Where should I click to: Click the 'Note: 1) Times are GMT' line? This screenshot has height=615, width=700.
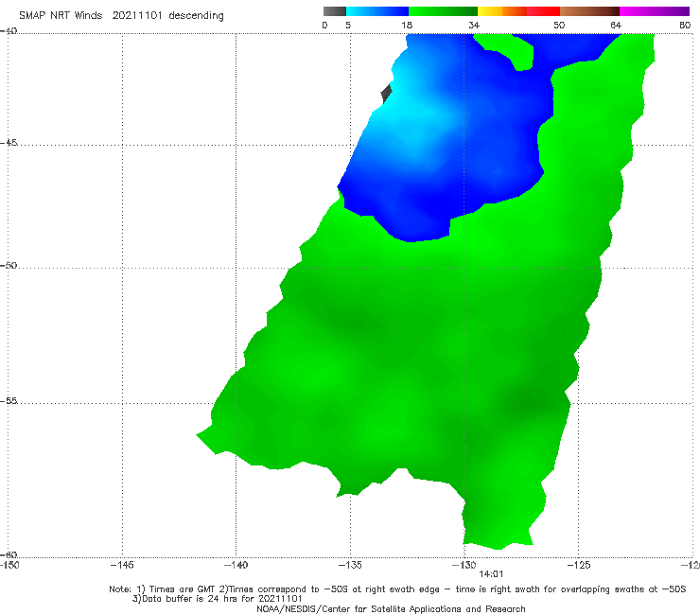click(x=397, y=589)
